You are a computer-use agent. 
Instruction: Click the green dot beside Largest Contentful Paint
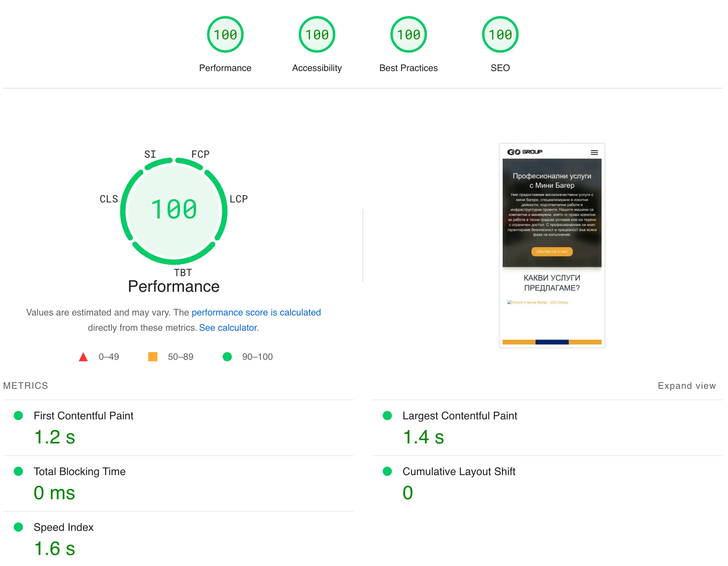[387, 415]
